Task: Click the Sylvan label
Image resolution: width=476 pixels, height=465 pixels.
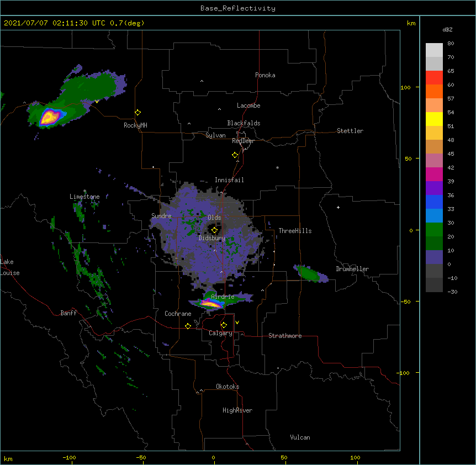Action: (x=215, y=135)
